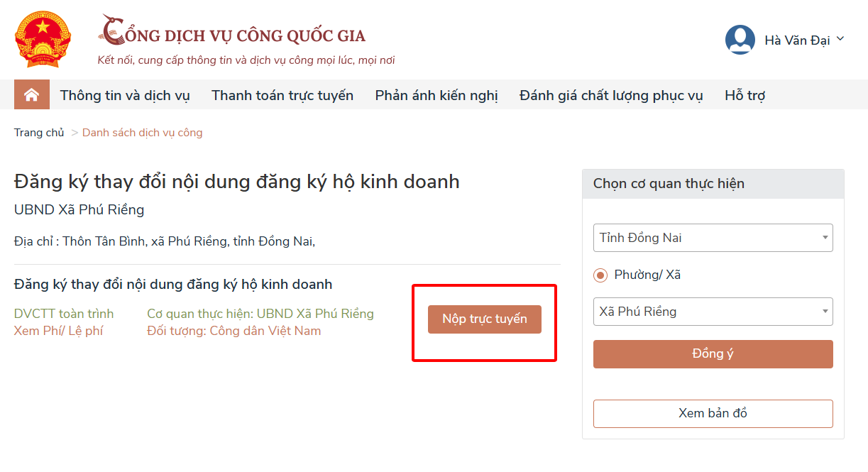The width and height of the screenshot is (868, 472).
Task: Select Thanh toán trực tuyến menu item
Action: pyautogui.click(x=282, y=94)
